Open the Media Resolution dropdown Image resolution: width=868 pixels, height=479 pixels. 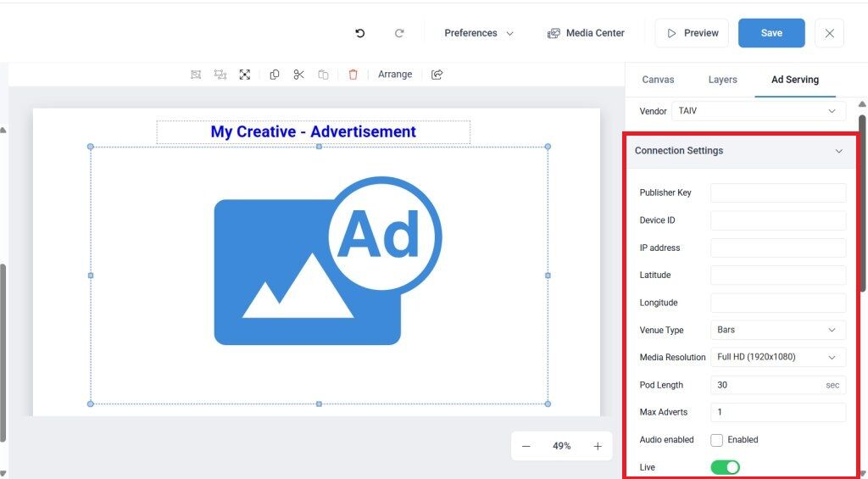point(778,357)
